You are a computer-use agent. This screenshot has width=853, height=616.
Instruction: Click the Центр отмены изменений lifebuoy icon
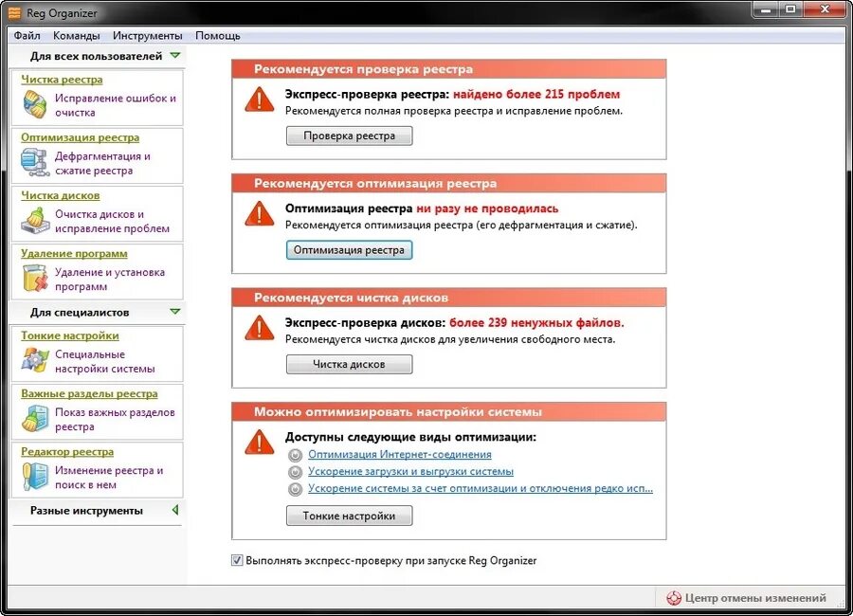674,597
